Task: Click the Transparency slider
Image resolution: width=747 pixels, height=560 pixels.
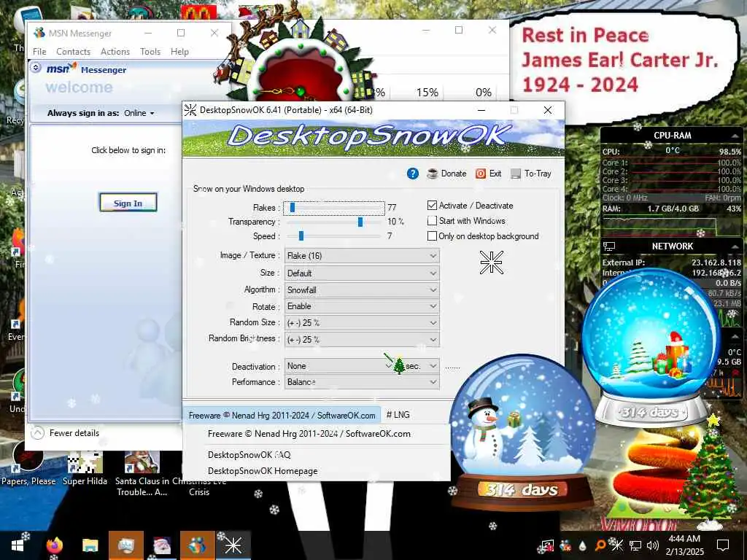Action: [333, 222]
